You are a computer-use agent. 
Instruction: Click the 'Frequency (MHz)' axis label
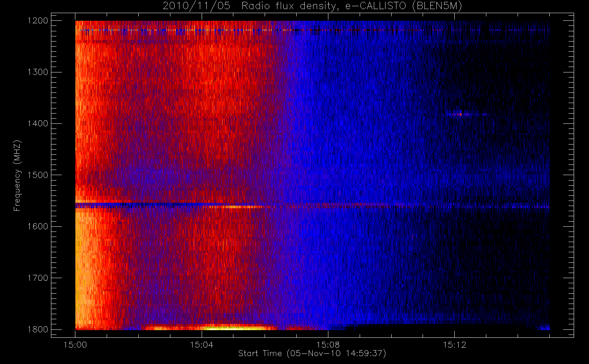[17, 175]
